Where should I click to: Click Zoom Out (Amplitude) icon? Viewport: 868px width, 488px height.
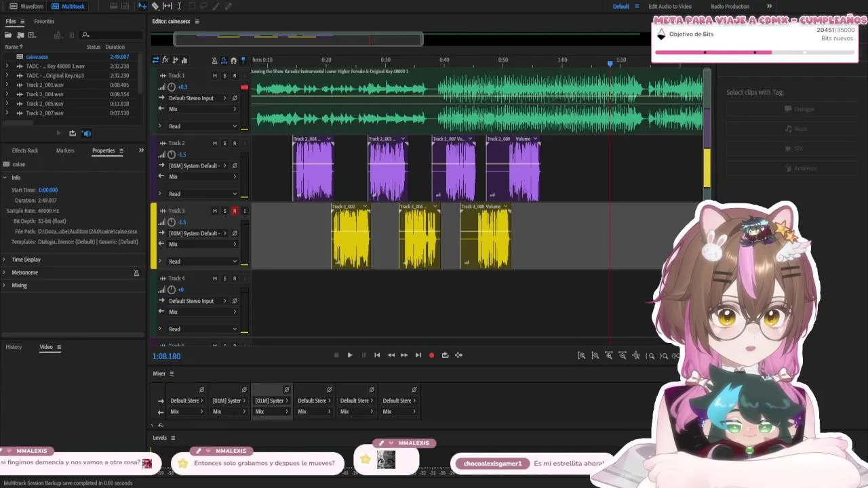click(595, 355)
